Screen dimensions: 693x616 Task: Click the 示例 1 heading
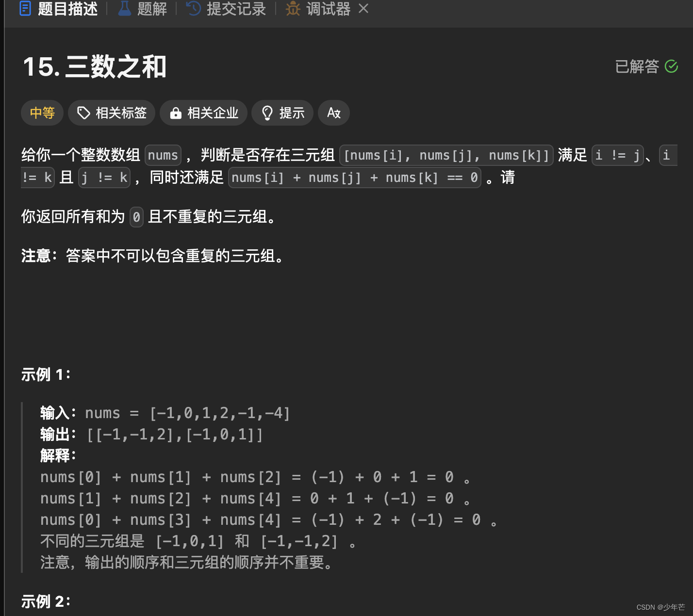[46, 374]
